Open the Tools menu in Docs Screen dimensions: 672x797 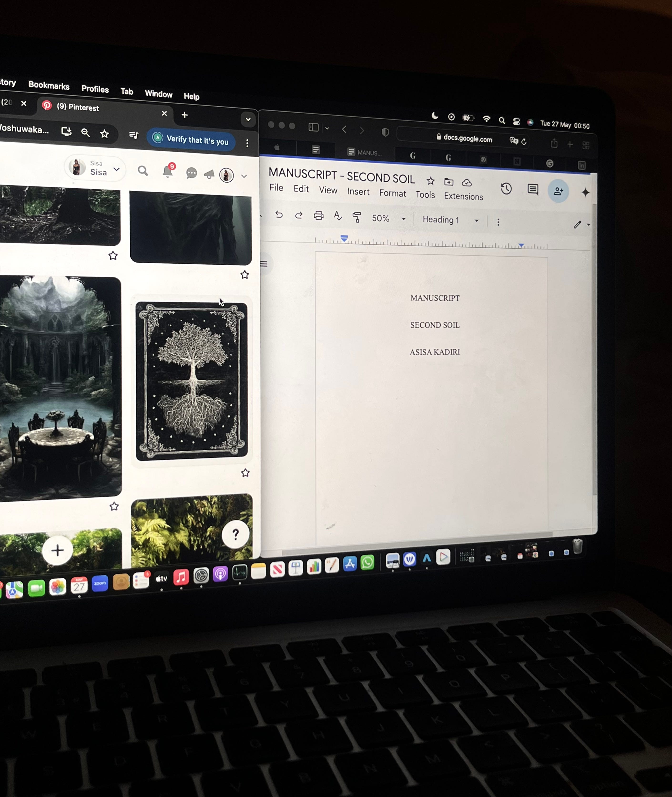click(x=425, y=195)
